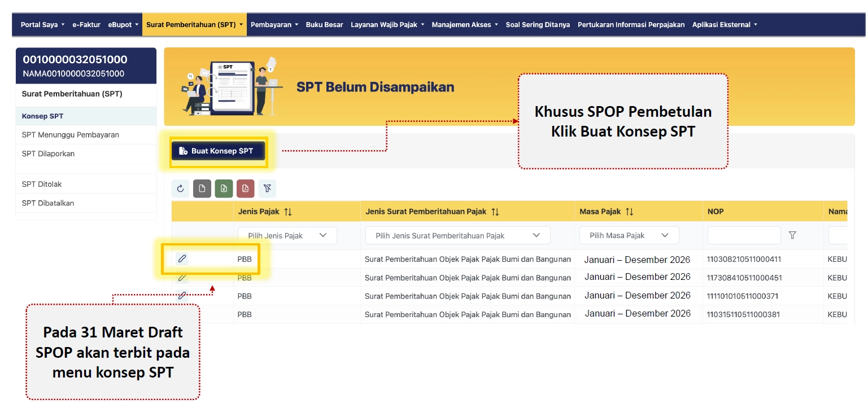Image resolution: width=868 pixels, height=408 pixels.
Task: Open the Pilih Masa Pajak dropdown
Action: (x=629, y=236)
